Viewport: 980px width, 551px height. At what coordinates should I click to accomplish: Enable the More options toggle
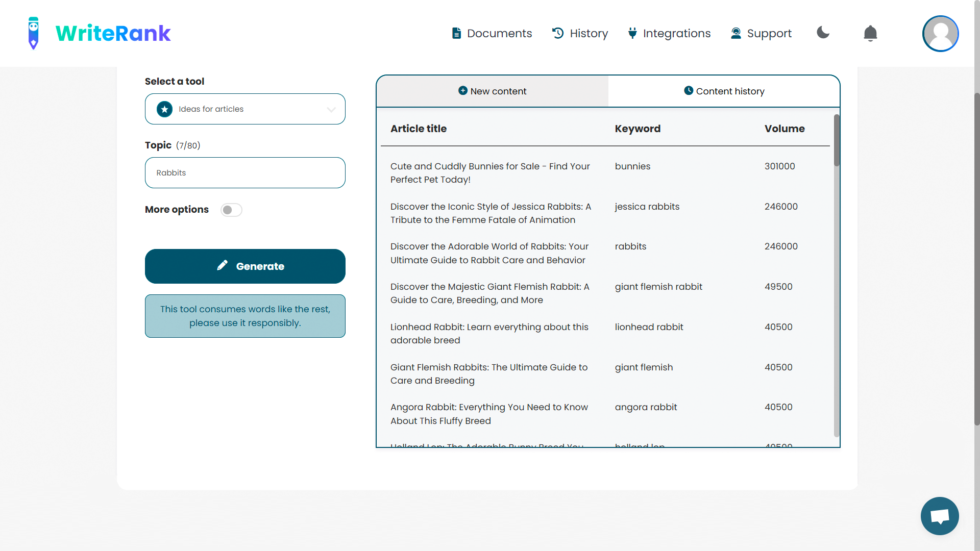pyautogui.click(x=230, y=209)
